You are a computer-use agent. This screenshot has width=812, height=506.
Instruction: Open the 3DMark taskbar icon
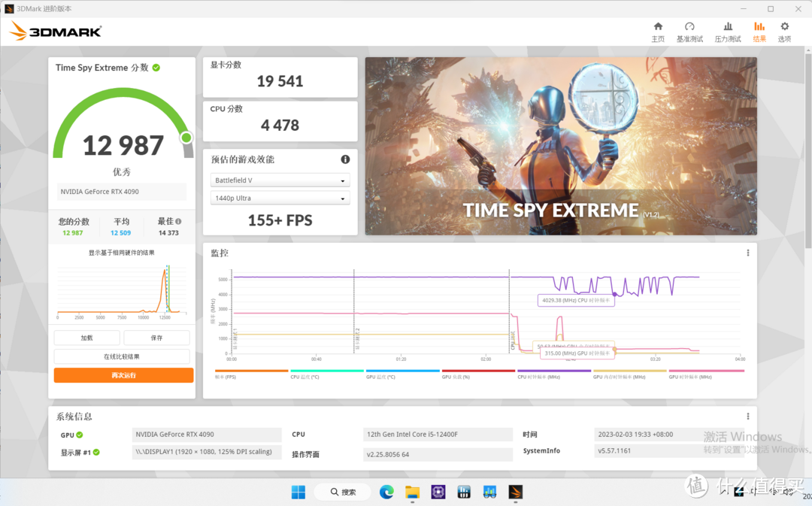pyautogui.click(x=515, y=492)
